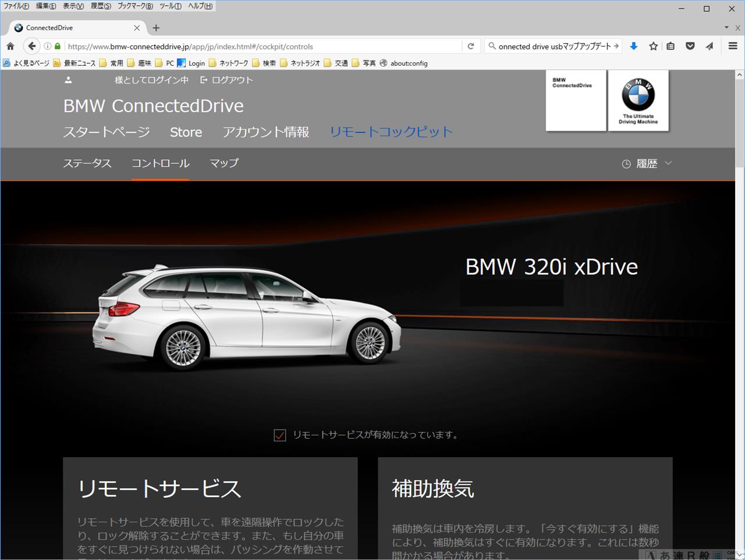Open the PC bookmarks folder

tap(165, 63)
